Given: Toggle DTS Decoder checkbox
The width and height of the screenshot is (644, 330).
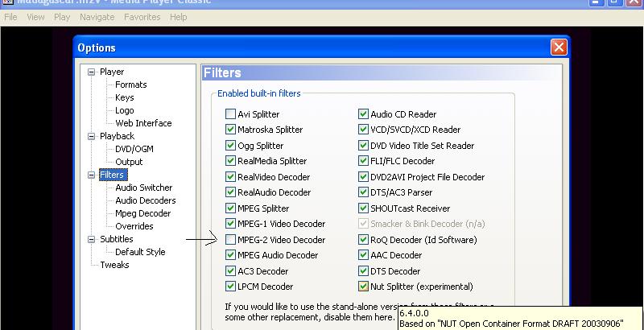Looking at the screenshot, I should 363,271.
